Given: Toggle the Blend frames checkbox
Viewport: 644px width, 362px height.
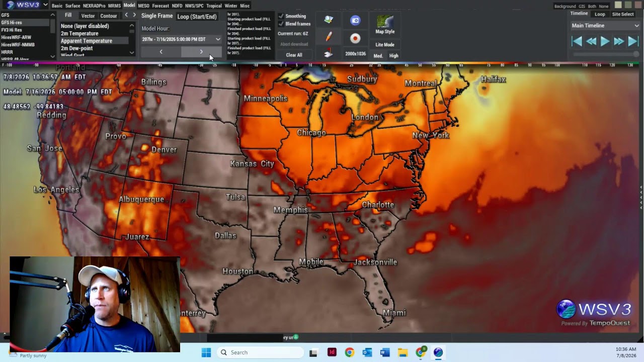Looking at the screenshot, I should click(281, 24).
